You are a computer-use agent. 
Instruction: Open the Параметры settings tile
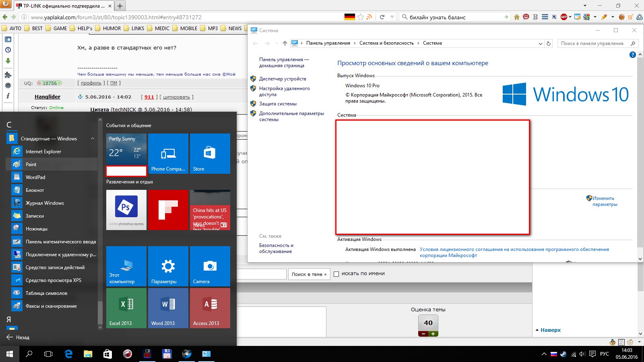pos(168,266)
